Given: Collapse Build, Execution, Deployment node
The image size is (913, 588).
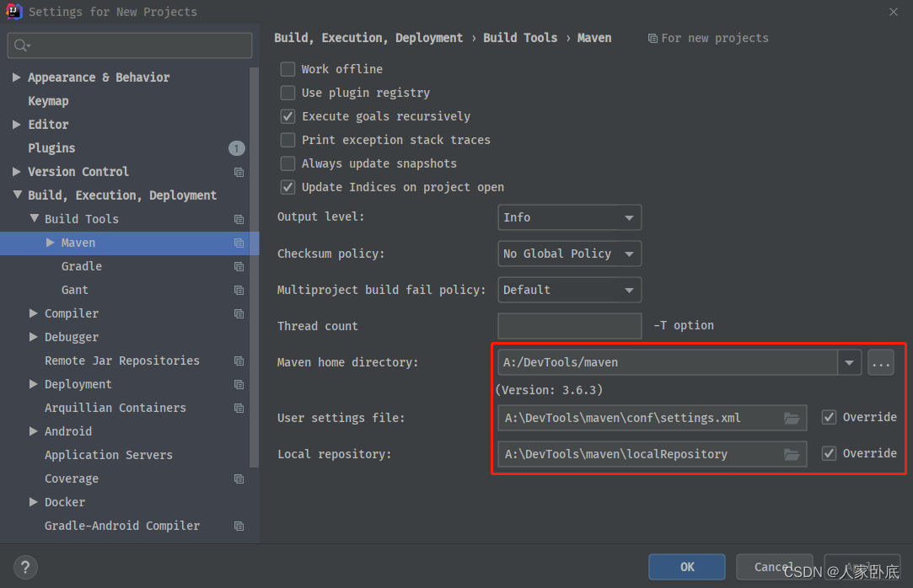Looking at the screenshot, I should [18, 195].
